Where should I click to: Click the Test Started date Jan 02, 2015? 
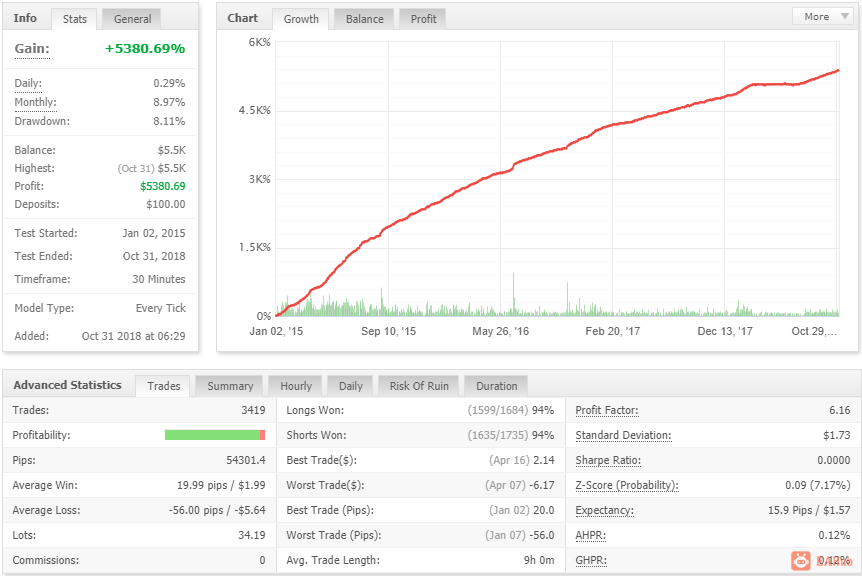click(154, 233)
